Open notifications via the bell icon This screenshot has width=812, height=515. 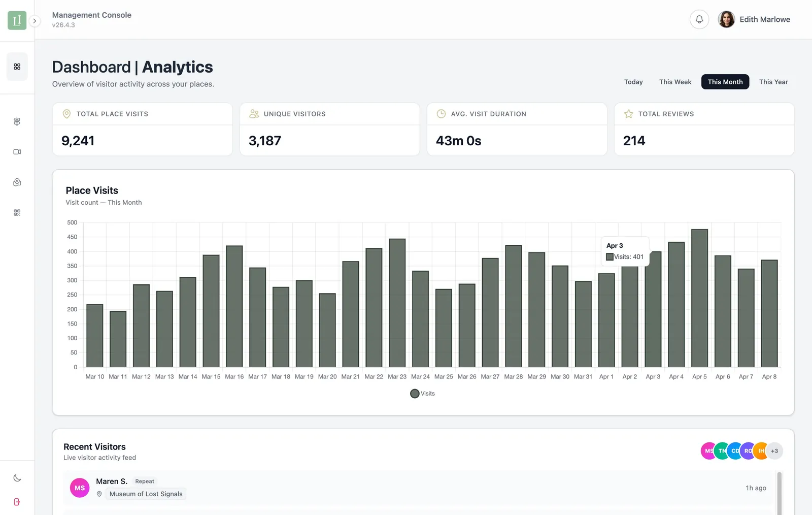(x=699, y=19)
